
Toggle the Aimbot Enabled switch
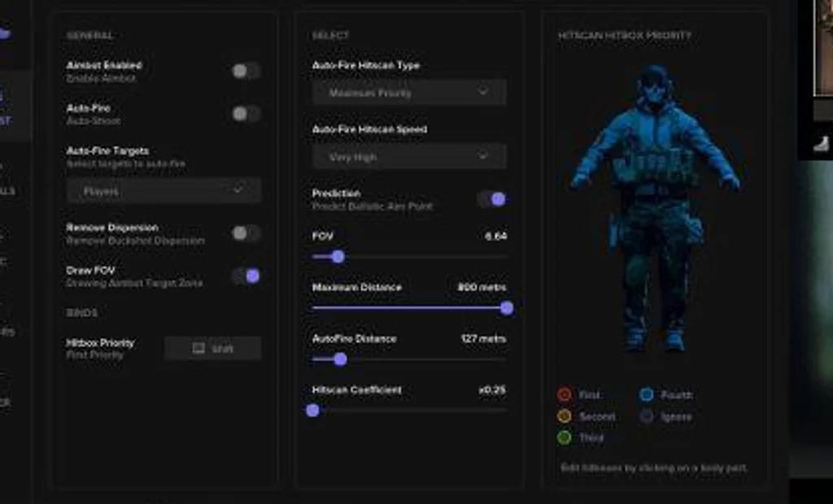246,72
